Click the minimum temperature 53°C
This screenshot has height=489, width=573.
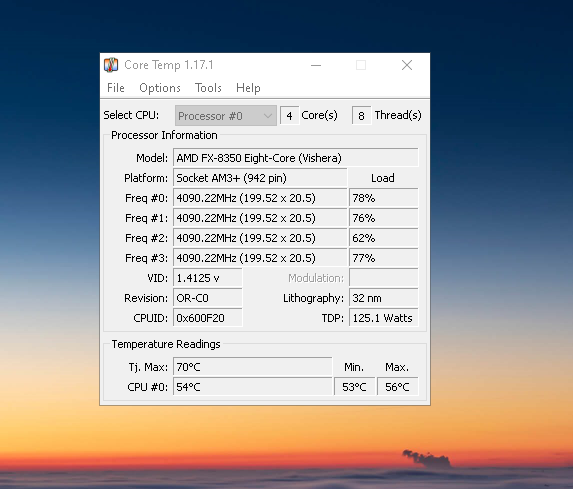click(354, 387)
